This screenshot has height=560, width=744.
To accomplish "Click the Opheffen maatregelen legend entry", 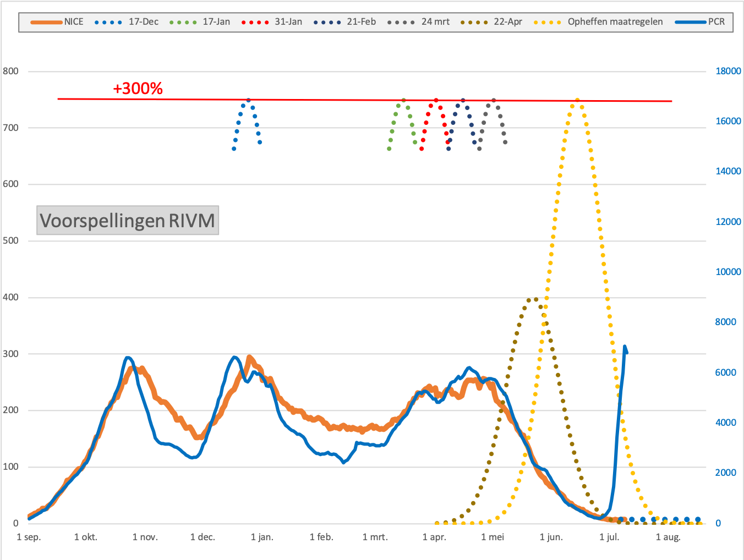I will click(598, 22).
